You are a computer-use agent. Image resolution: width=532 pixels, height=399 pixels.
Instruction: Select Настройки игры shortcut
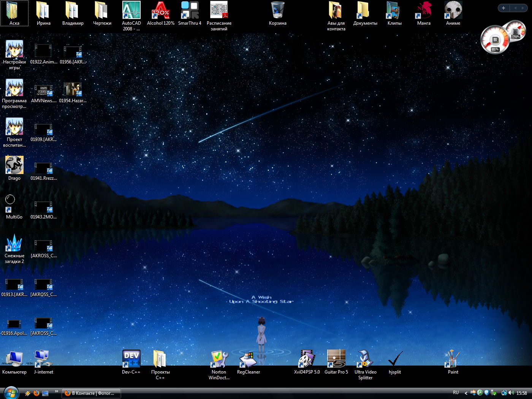click(14, 55)
